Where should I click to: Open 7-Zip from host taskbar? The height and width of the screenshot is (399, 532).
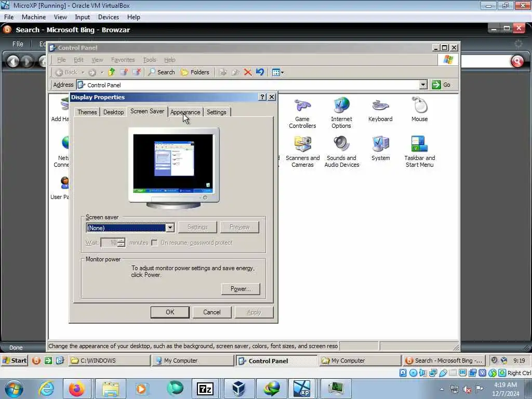[205, 389]
